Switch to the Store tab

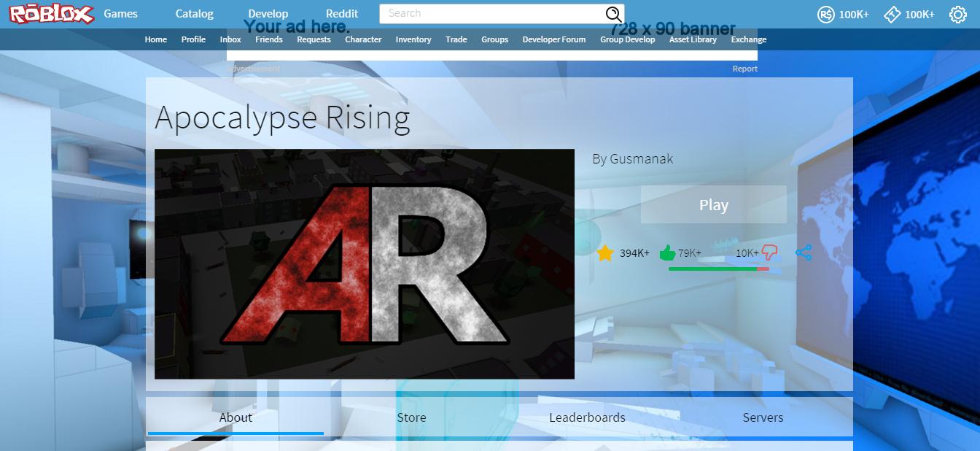(x=411, y=417)
